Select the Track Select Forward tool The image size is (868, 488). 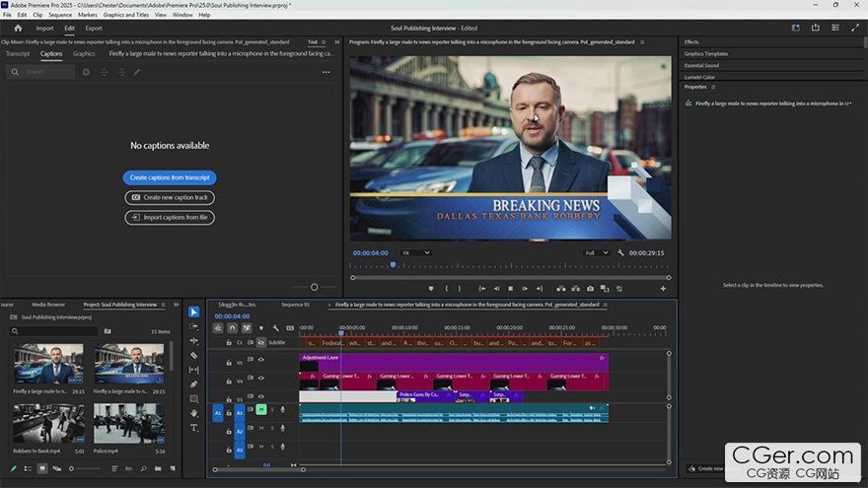pos(193,326)
